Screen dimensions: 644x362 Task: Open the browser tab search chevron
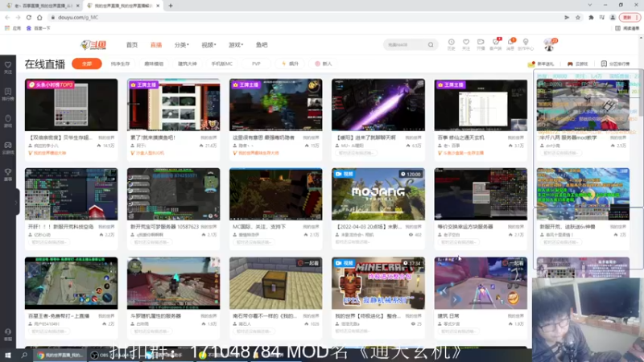[x=590, y=5]
